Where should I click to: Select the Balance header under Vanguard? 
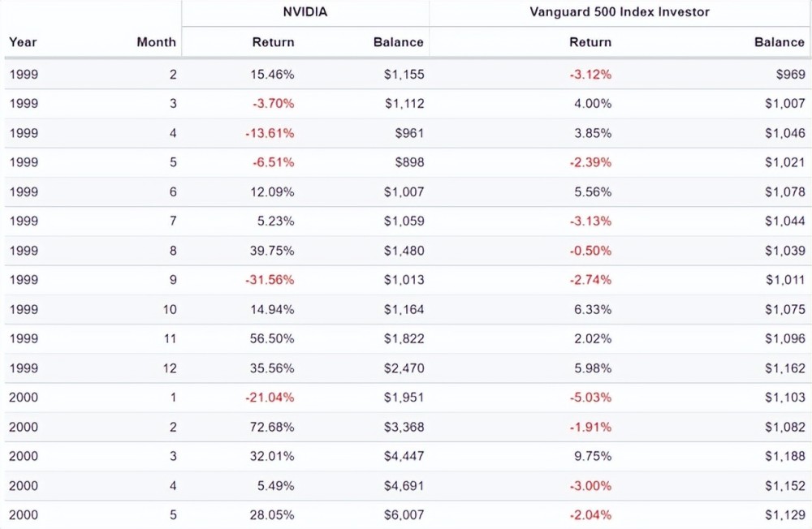[780, 42]
